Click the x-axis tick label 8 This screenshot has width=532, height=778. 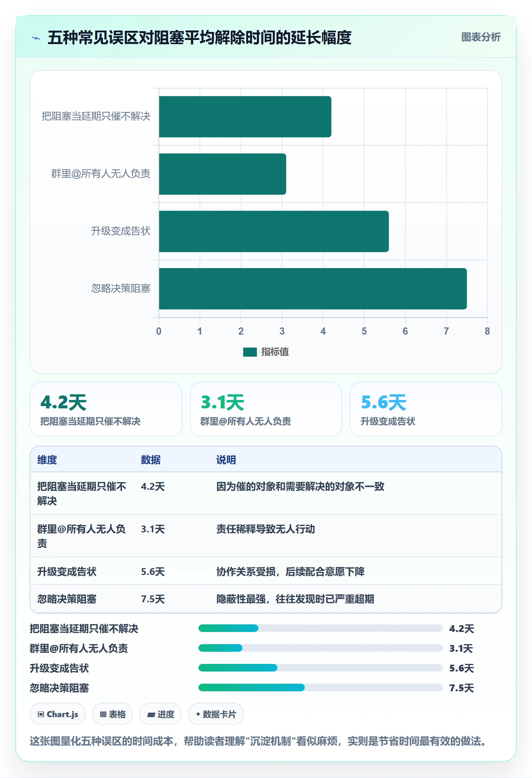click(488, 331)
